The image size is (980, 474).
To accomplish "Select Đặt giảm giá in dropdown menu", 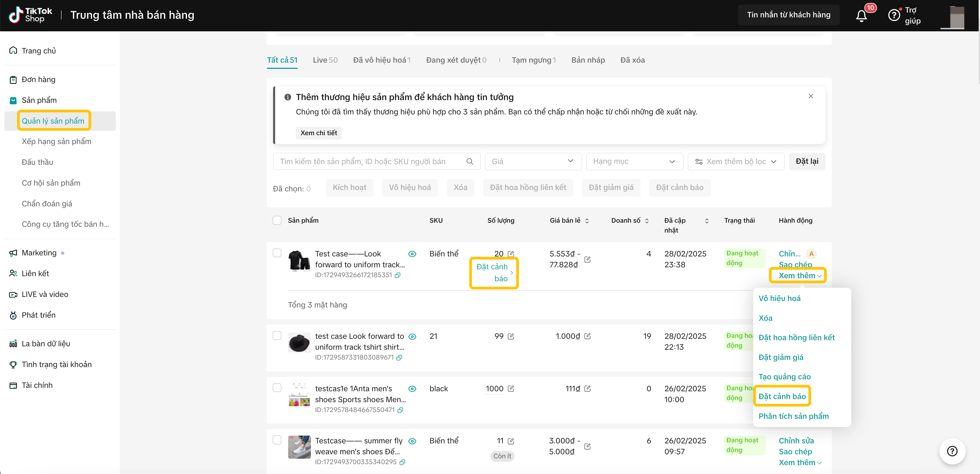I will (x=781, y=357).
